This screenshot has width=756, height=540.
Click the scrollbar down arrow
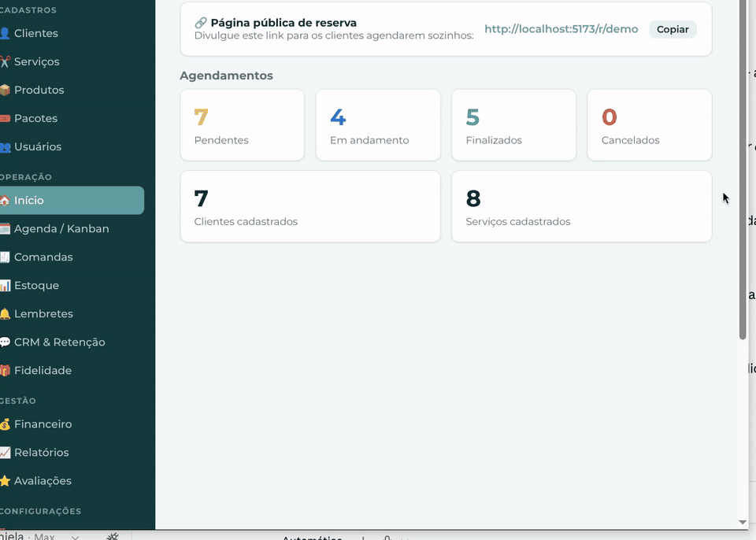743,522
